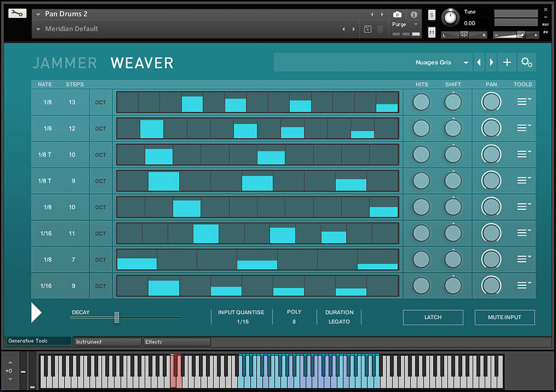Click Shift knob in the 1/8 7-step row
The width and height of the screenshot is (556, 392).
[453, 259]
